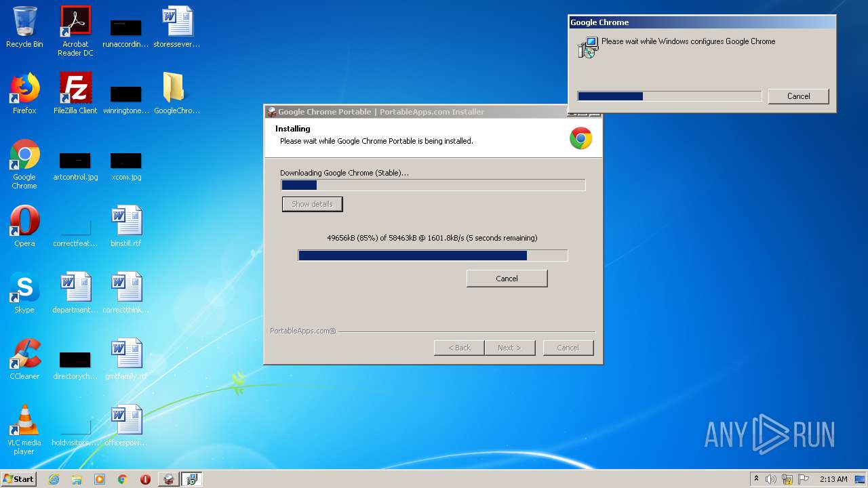Image resolution: width=868 pixels, height=488 pixels.
Task: Open the department... Word document
Action: click(x=75, y=293)
